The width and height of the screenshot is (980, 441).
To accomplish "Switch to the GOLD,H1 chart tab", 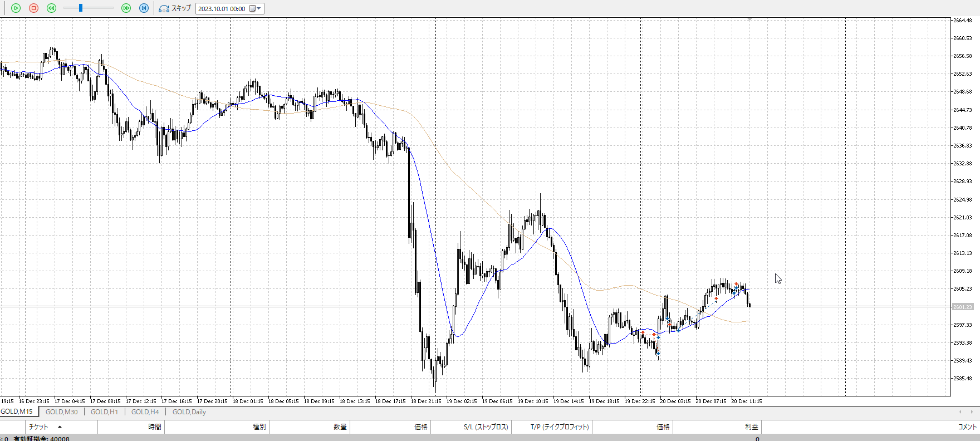I will pyautogui.click(x=104, y=412).
